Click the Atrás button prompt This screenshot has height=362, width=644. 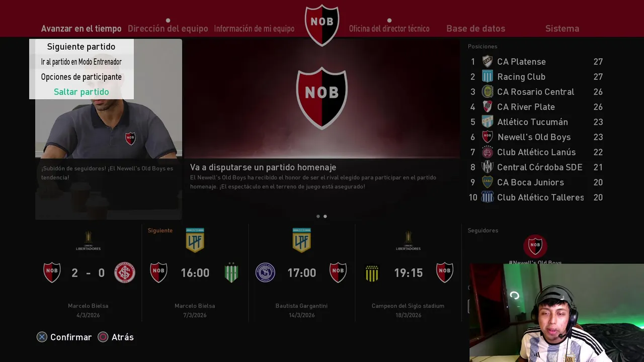pos(116,337)
